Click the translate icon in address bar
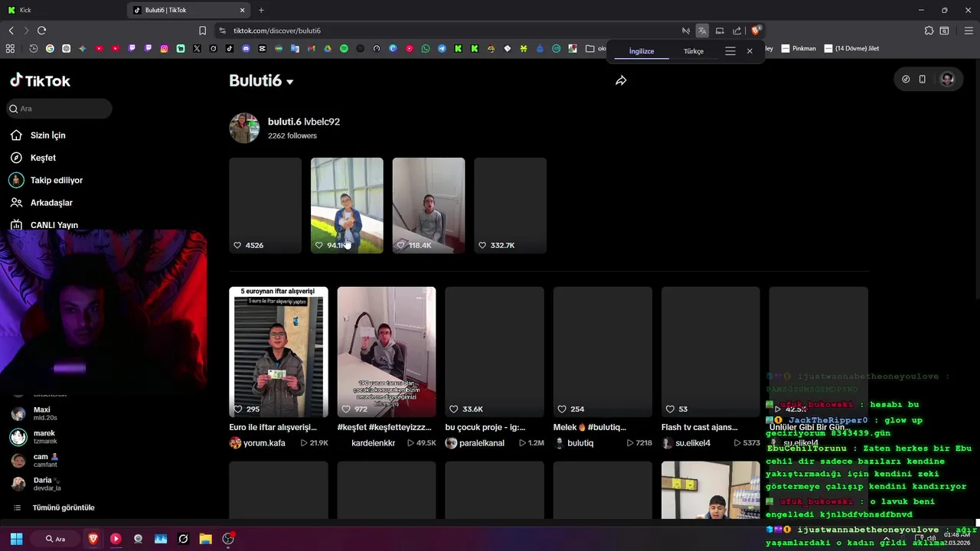Image resolution: width=980 pixels, height=551 pixels. click(x=702, y=31)
